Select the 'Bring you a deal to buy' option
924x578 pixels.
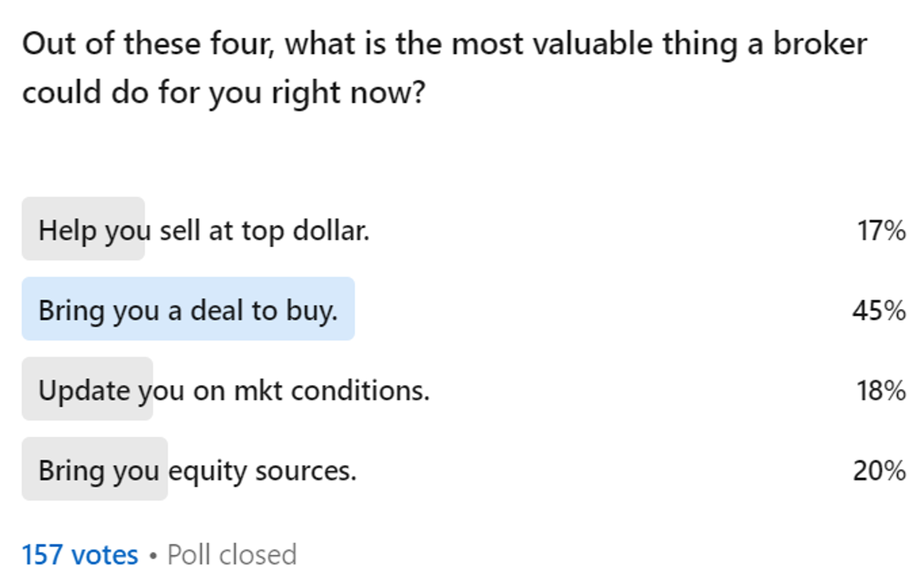[188, 310]
